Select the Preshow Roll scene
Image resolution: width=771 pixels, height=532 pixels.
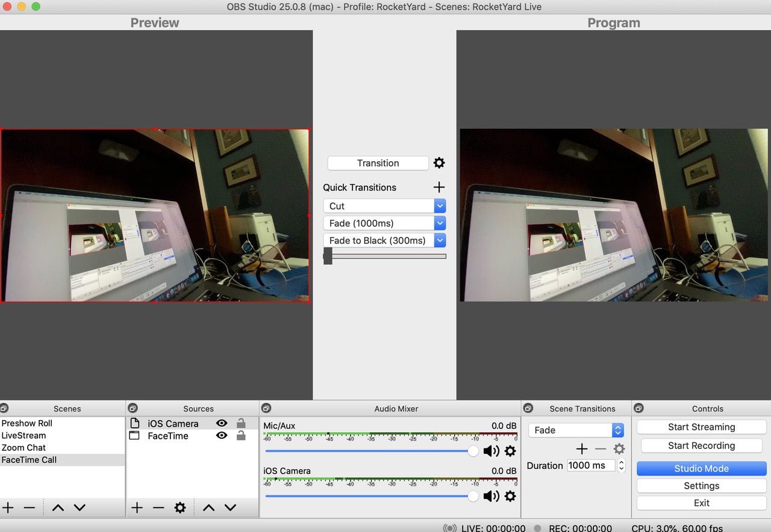coord(27,423)
